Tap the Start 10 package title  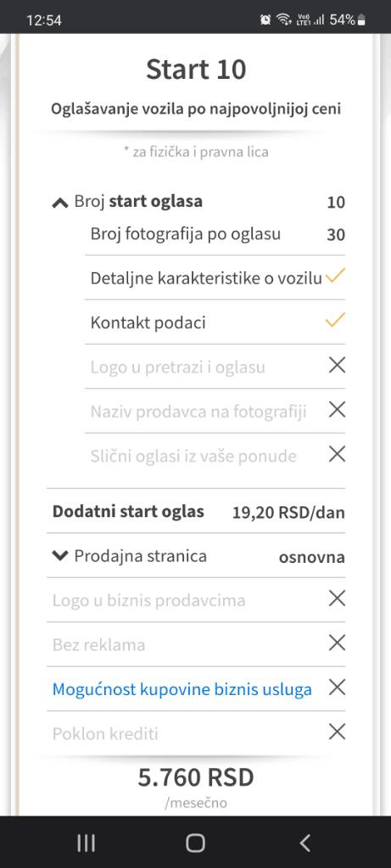[196, 70]
